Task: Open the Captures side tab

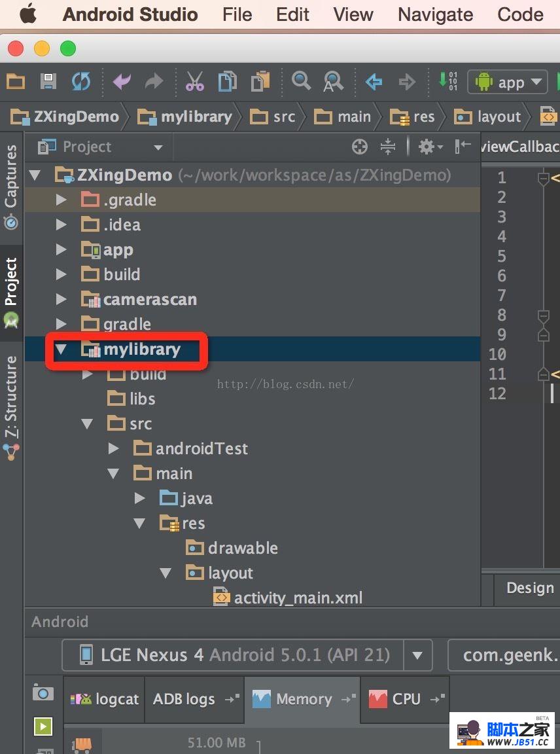Action: coord(11,188)
